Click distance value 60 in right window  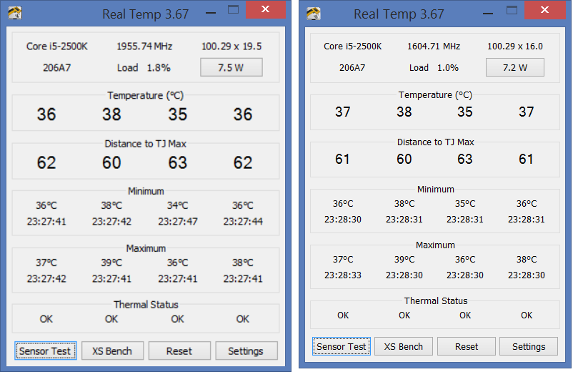pos(404,159)
